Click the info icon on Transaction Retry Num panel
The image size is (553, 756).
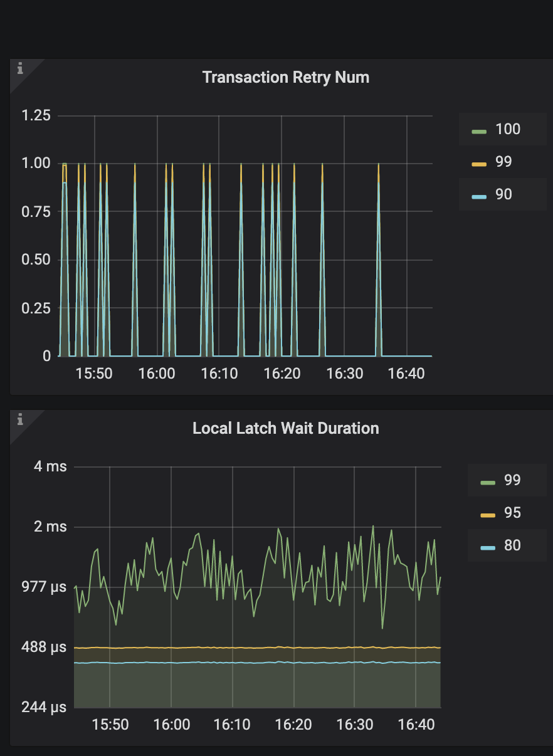tap(20, 69)
